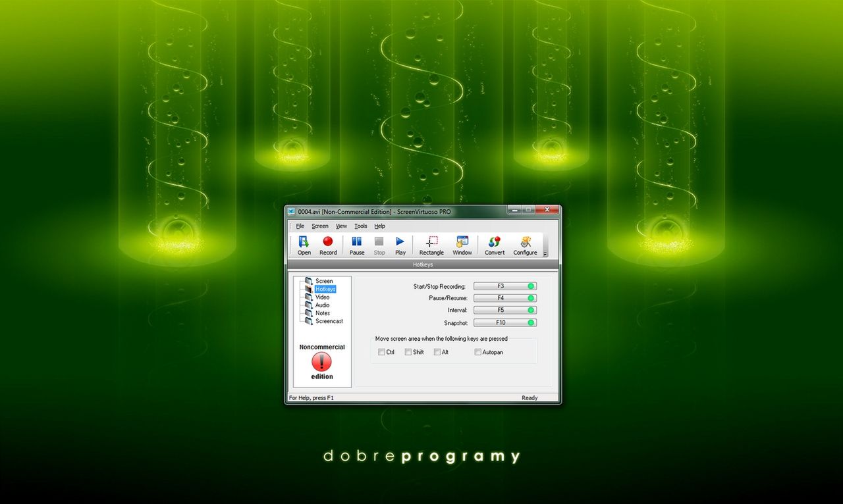
Task: Select the Audio settings tree item
Action: 322,305
